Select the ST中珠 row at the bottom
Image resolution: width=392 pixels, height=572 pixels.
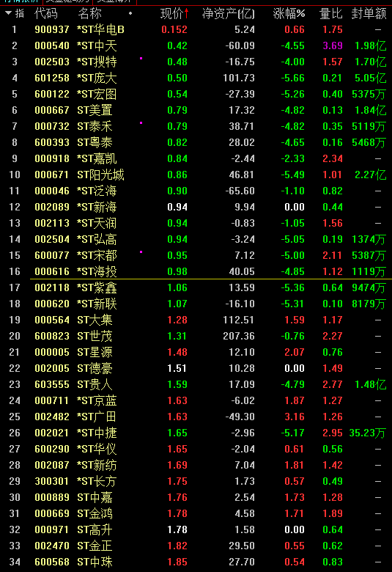(196, 562)
